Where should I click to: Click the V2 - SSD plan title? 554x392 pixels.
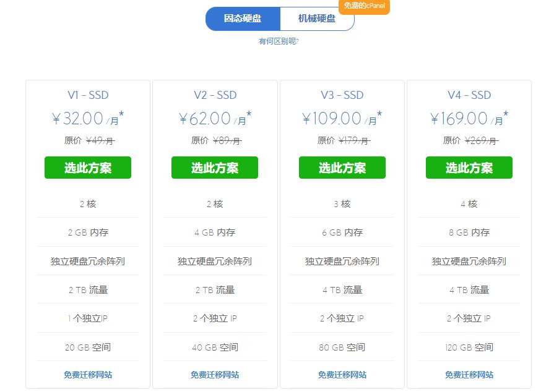(x=215, y=95)
